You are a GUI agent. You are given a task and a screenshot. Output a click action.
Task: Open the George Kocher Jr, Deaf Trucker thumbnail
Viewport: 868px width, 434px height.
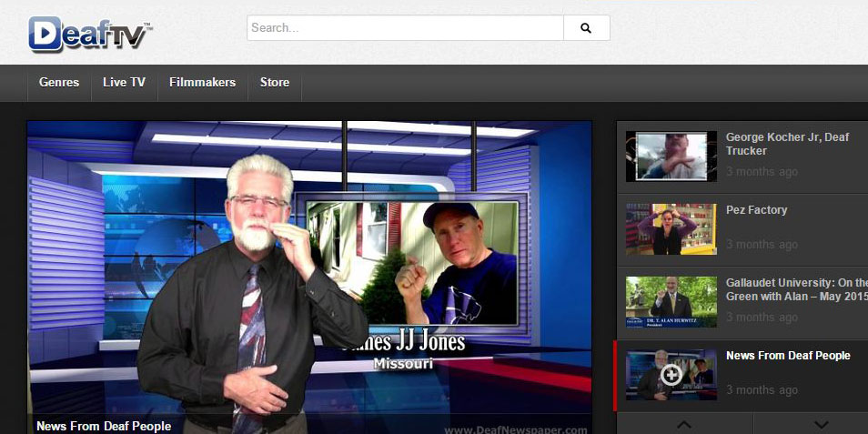point(671,156)
